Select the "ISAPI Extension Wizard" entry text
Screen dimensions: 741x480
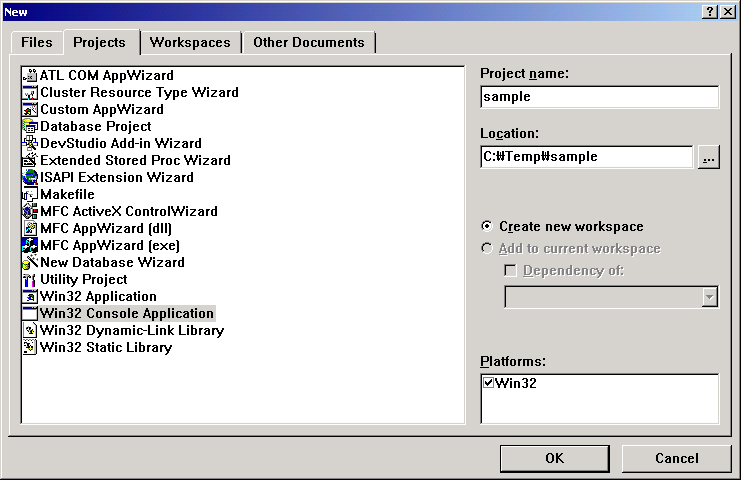117,177
